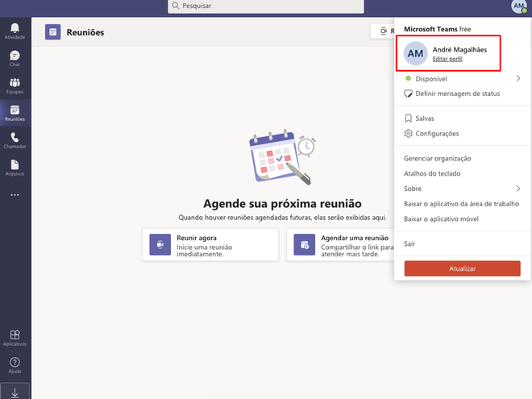The image size is (532, 399).
Task: Click the Reunir agora camera icon
Action: (160, 244)
